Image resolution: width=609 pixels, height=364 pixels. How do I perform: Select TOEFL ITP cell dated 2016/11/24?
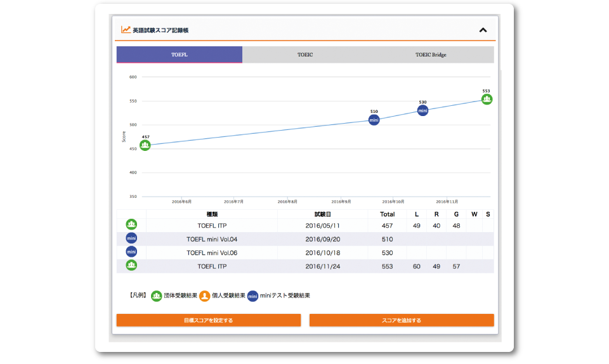(212, 266)
